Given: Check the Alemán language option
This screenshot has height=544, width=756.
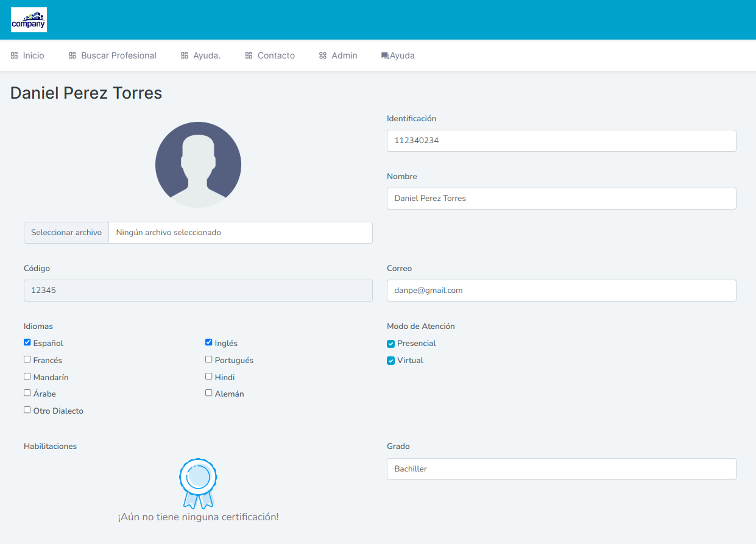Looking at the screenshot, I should 209,393.
